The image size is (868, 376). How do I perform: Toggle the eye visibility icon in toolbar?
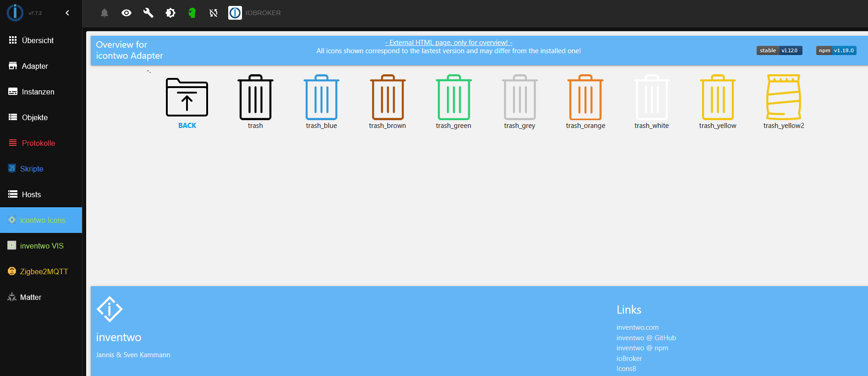(x=126, y=13)
